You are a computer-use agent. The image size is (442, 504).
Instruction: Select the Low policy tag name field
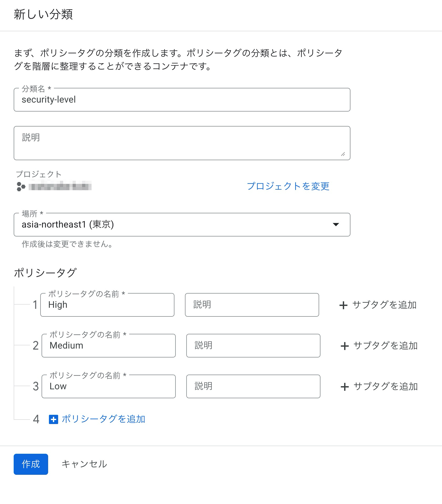[109, 386]
